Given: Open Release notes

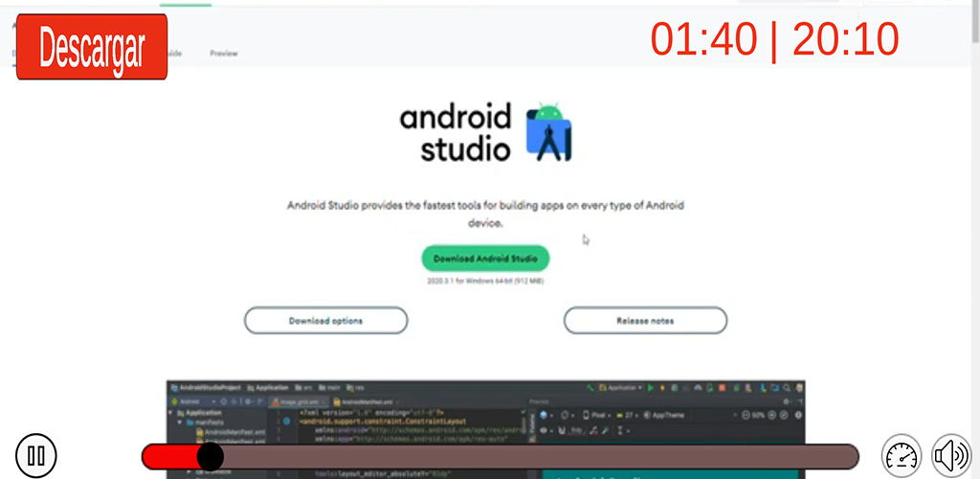Looking at the screenshot, I should (645, 320).
